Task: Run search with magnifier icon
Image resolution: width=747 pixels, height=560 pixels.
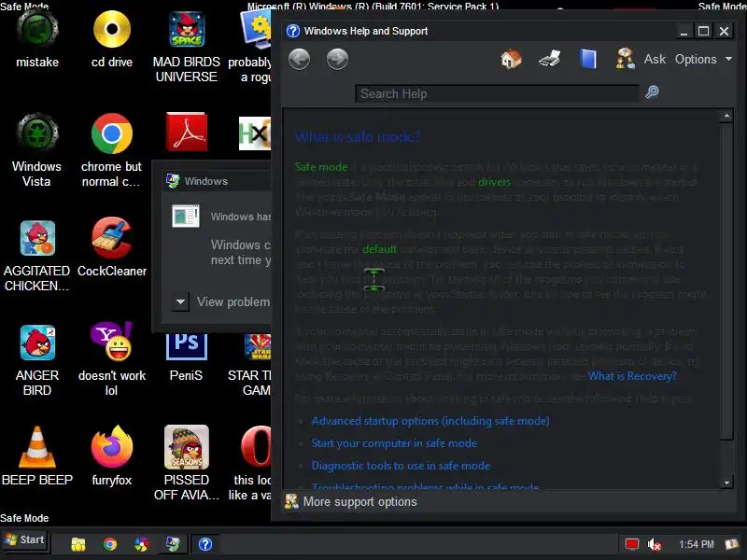Action: click(x=652, y=91)
